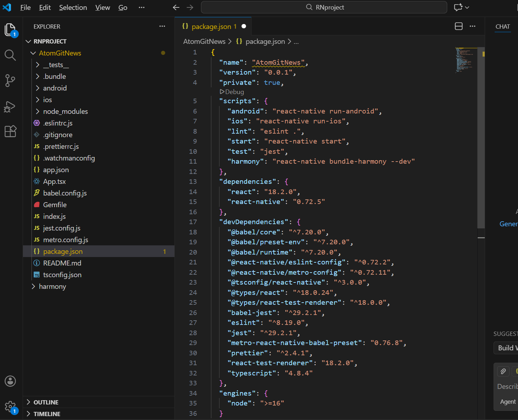Screen dimensions: 518x420
Task: Open the overflow menu ellipsis in menu bar
Action: click(142, 7)
